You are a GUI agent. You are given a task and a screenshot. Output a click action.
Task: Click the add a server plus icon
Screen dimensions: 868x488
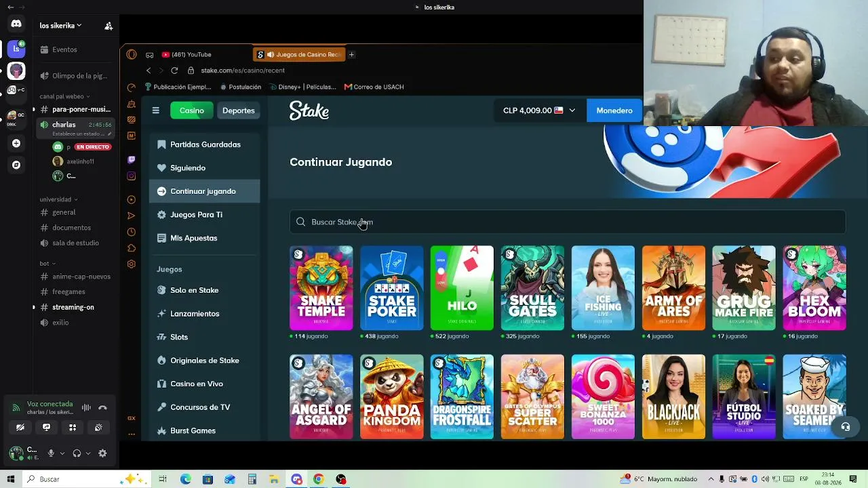pyautogui.click(x=16, y=143)
